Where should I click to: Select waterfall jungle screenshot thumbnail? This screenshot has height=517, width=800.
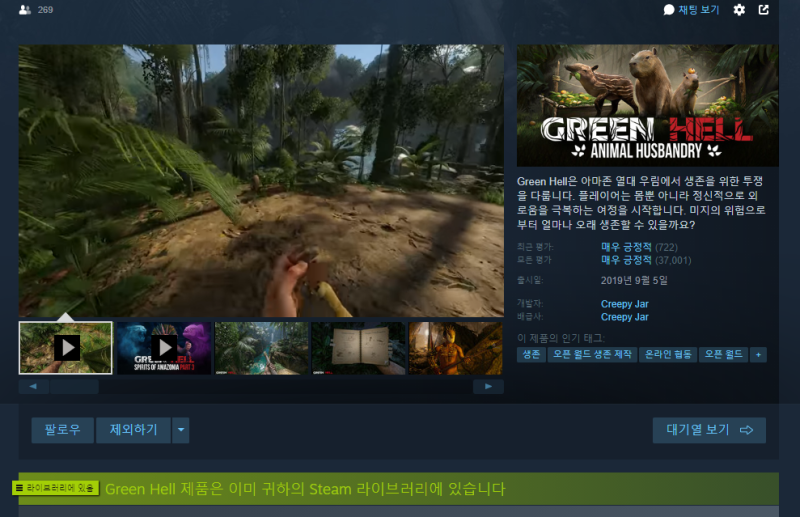(x=261, y=348)
